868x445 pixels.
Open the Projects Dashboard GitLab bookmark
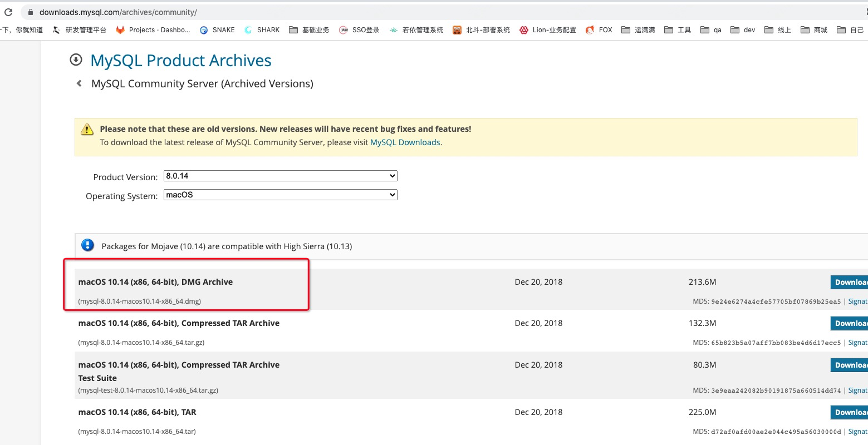point(153,30)
